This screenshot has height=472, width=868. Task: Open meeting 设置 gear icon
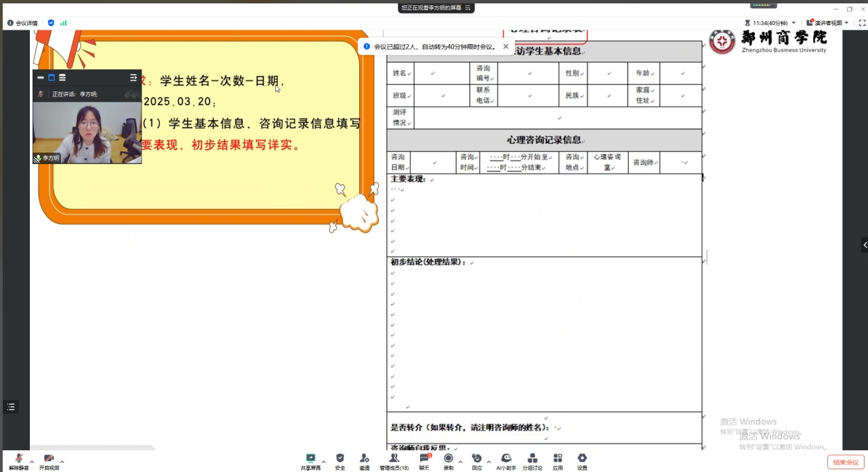pyautogui.click(x=582, y=460)
